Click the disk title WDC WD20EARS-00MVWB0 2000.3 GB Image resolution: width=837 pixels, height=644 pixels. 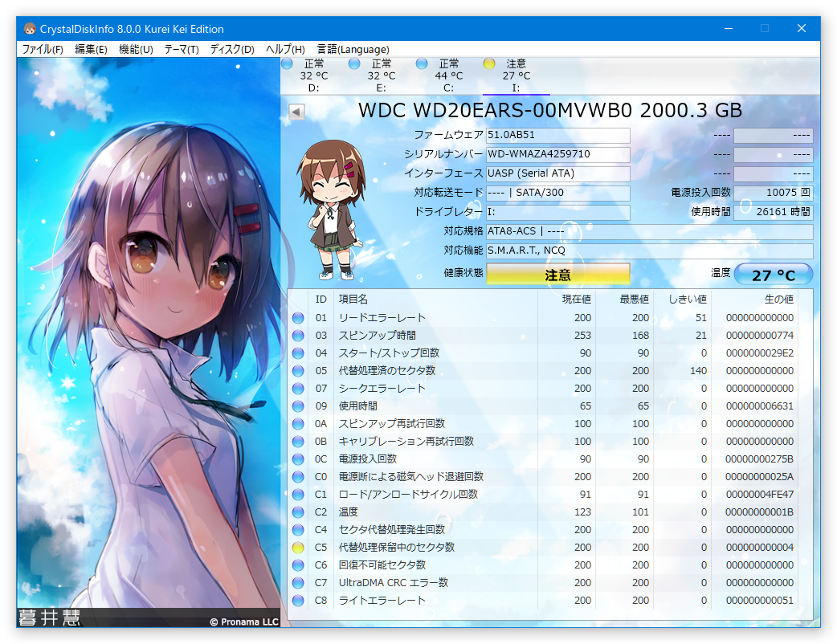point(549,111)
